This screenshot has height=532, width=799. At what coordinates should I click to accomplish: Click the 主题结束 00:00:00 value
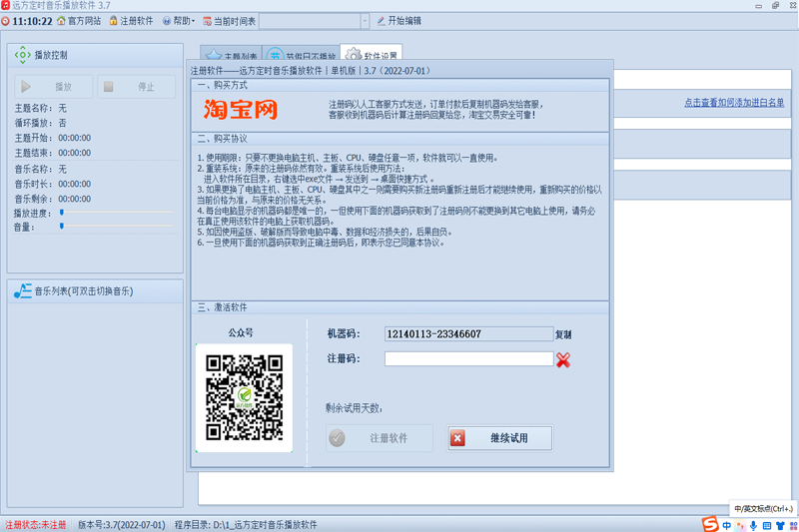point(74,153)
